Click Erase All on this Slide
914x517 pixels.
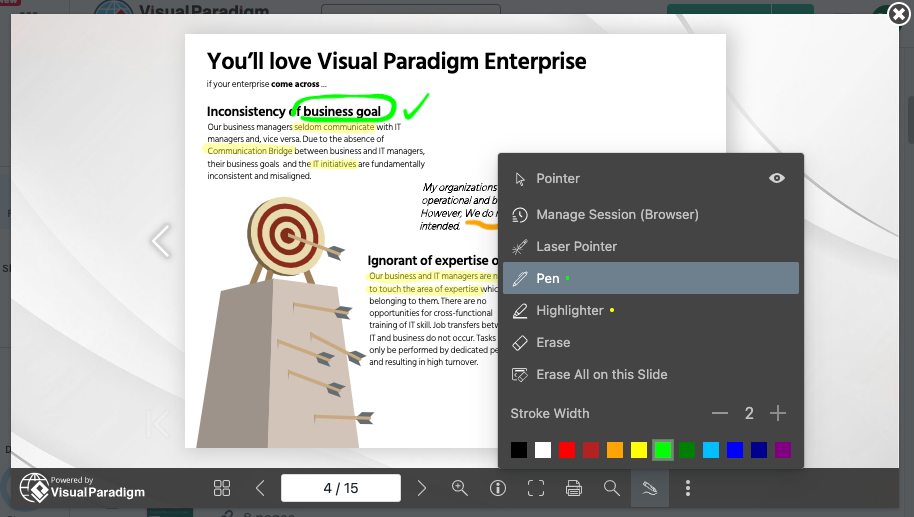coord(601,374)
